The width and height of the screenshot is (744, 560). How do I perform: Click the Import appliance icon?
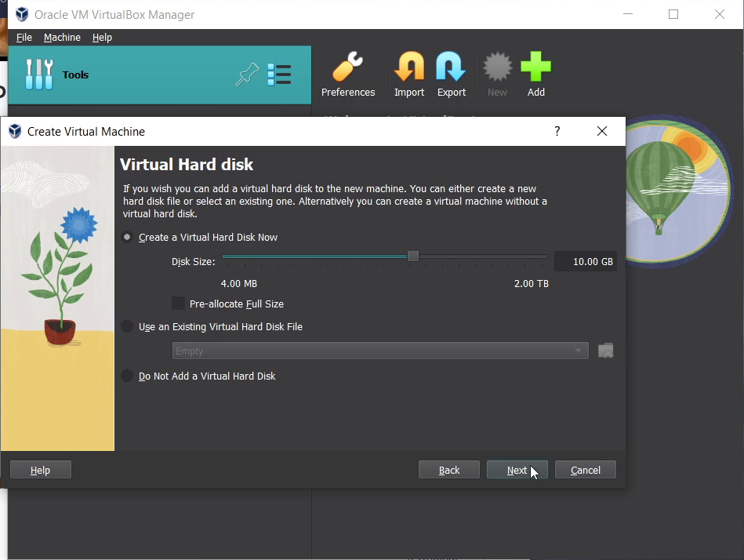click(x=409, y=68)
